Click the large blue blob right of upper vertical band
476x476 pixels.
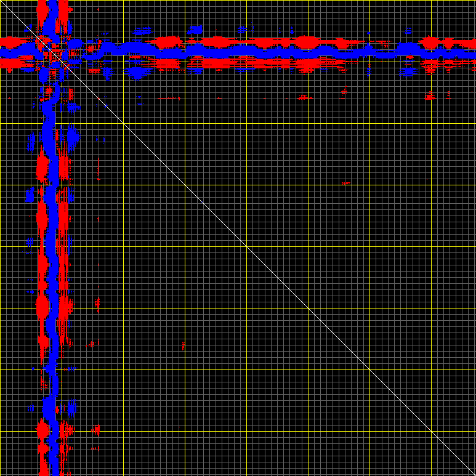73,137
